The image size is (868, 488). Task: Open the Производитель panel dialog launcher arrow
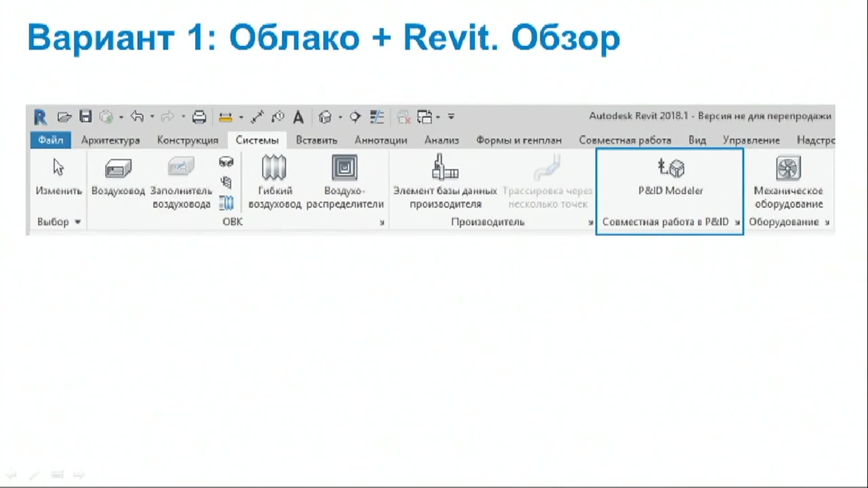pos(591,222)
